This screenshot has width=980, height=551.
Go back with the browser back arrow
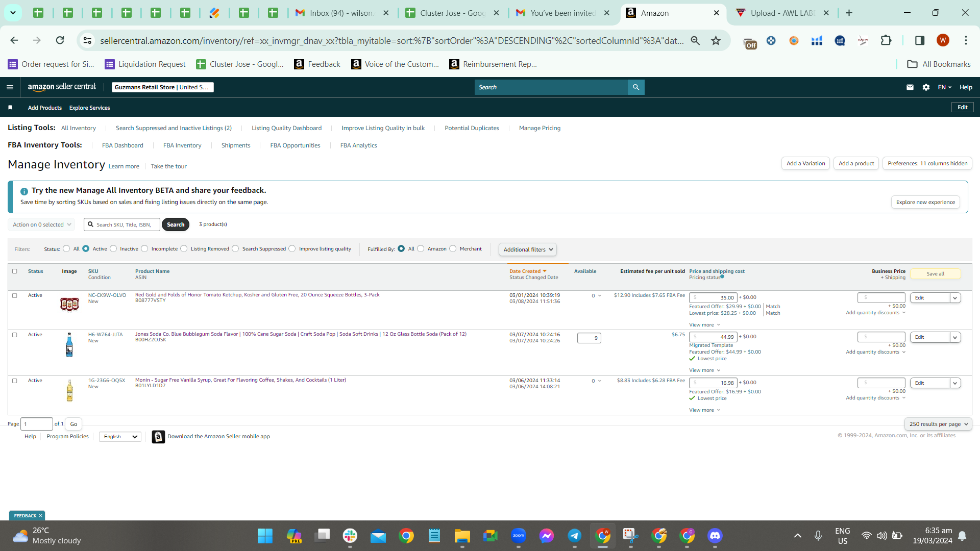14,40
